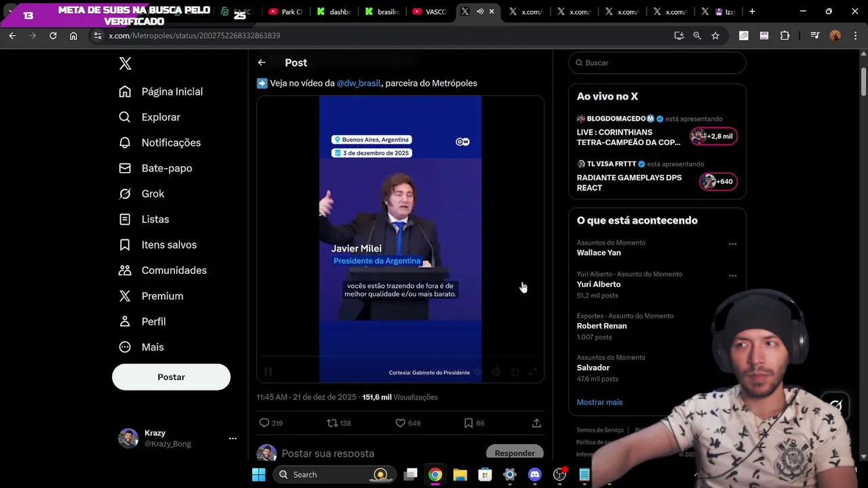This screenshot has width=868, height=488.
Task: Switch to the brasilra Kick tab
Action: [382, 12]
